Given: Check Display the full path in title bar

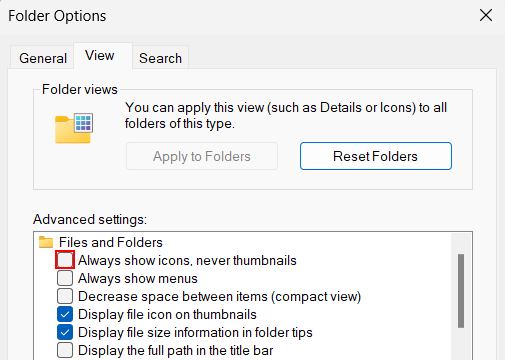Looking at the screenshot, I should click(x=65, y=350).
